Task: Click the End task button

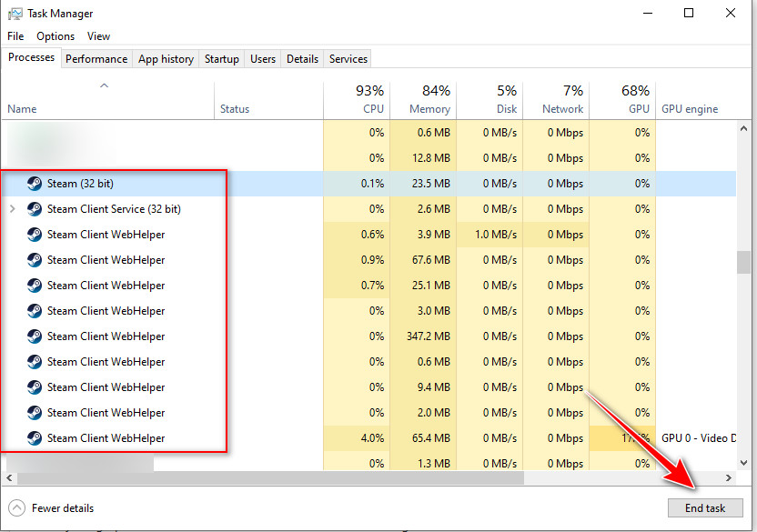Action: point(705,507)
